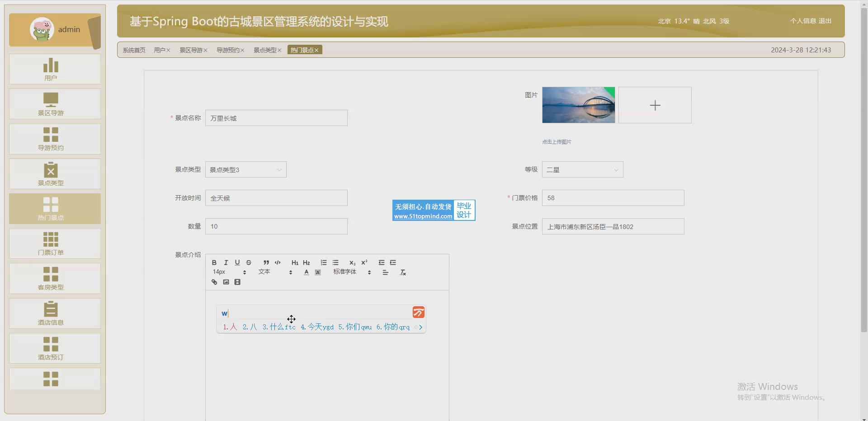Switch to the 景区导游 tab
Screen dimensions: 868x421
point(191,50)
